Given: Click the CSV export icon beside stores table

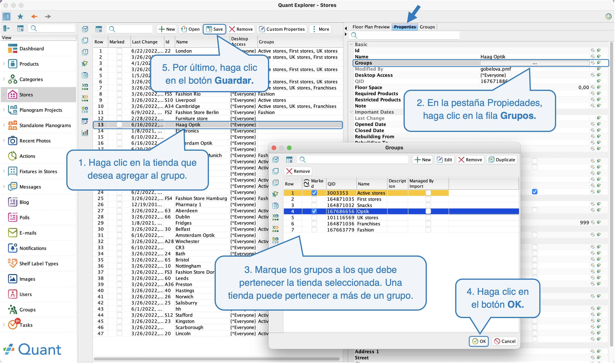Looking at the screenshot, I should coord(85,110).
